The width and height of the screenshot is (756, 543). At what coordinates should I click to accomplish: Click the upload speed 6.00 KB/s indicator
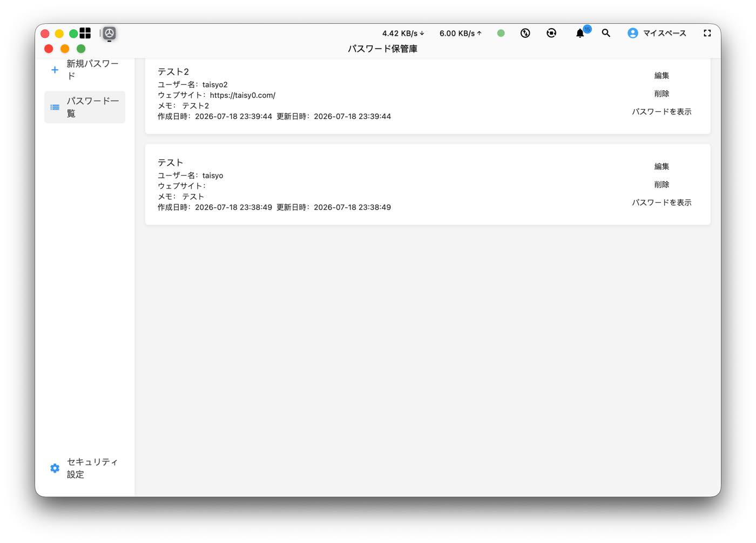click(460, 33)
